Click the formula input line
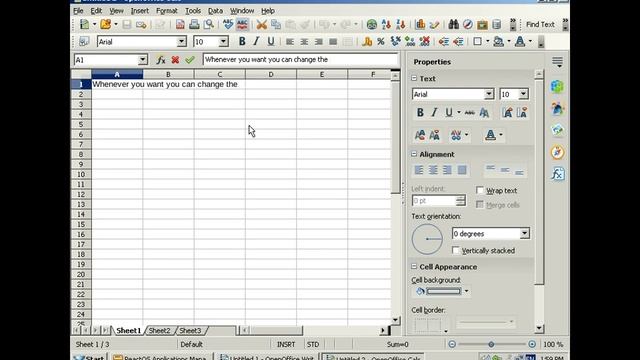This screenshot has height=360, width=640. 300,60
